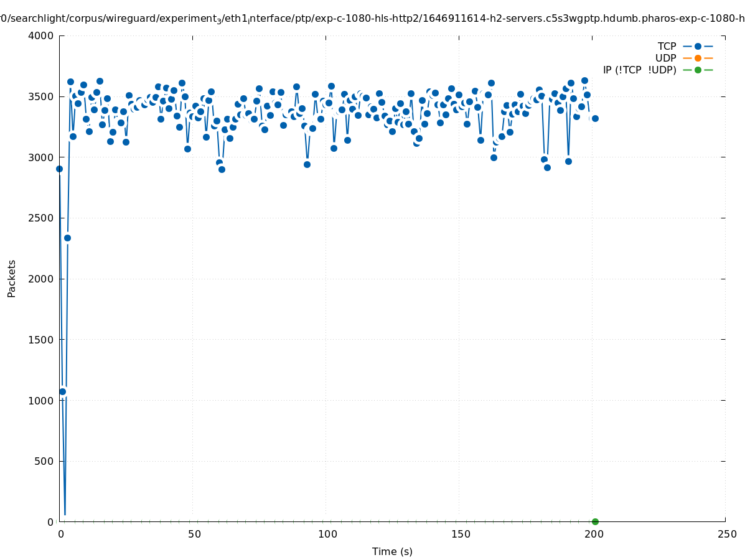The height and width of the screenshot is (560, 745).
Task: Click the 'Packets' y-axis label
Action: [x=12, y=278]
